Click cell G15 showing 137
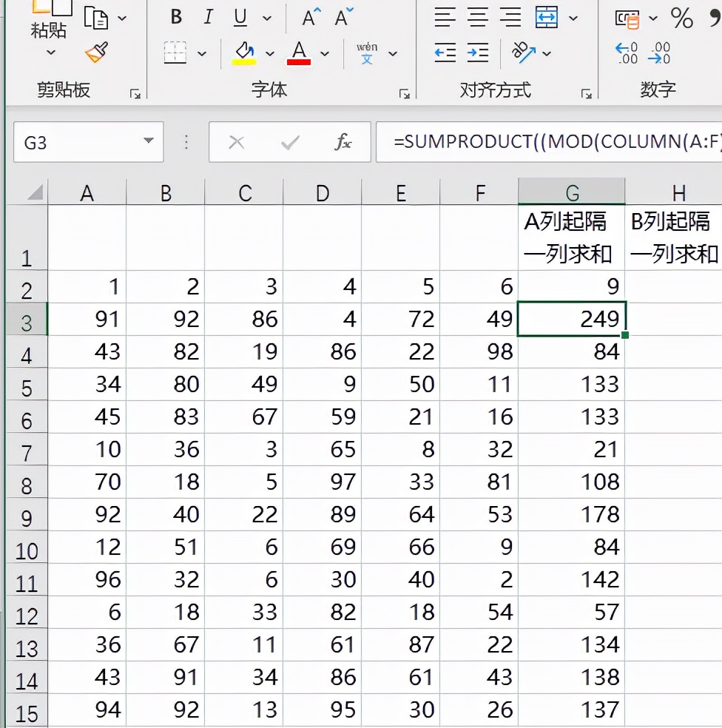 click(x=572, y=710)
